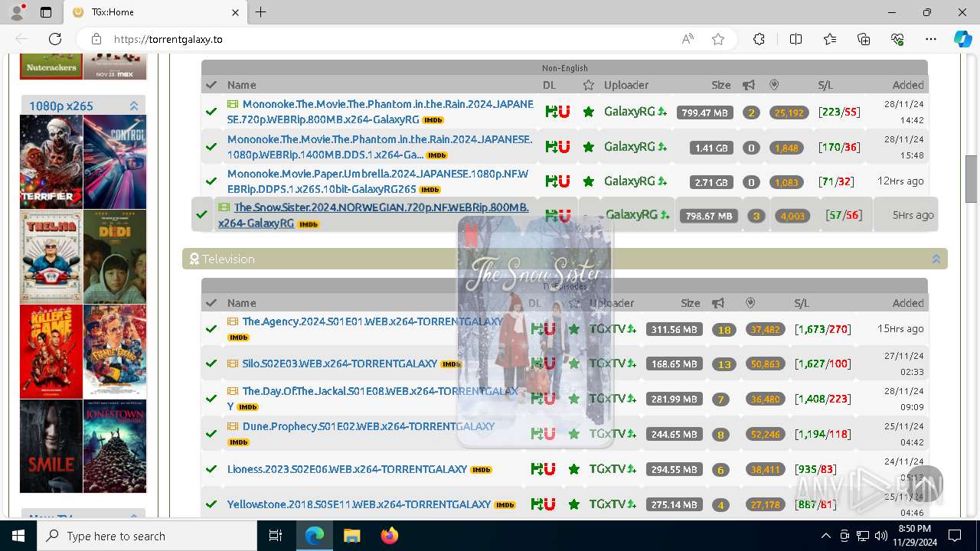
Task: Open Killer's Game poster thumbnail
Action: (51, 351)
